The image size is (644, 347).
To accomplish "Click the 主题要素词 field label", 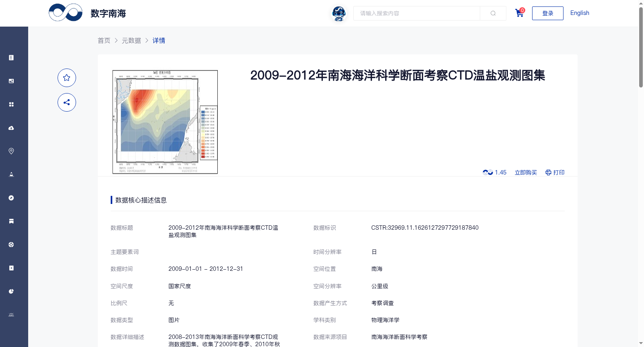I will click(124, 252).
